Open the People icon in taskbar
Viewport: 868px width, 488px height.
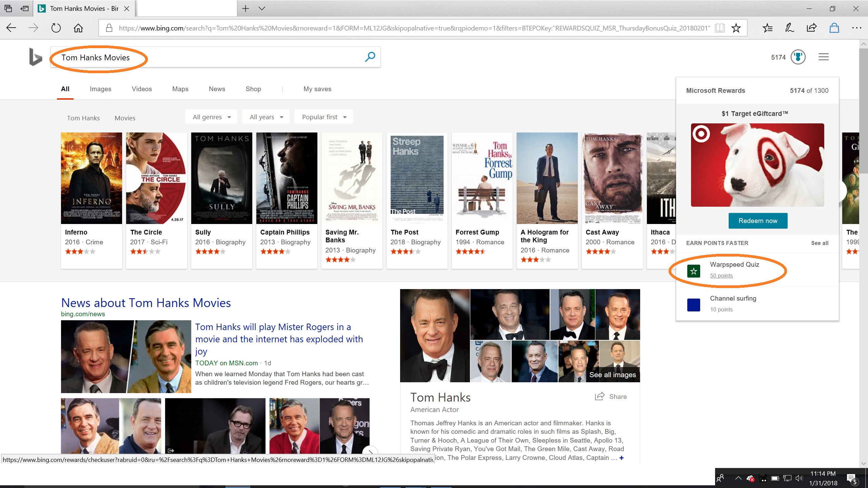tap(721, 478)
